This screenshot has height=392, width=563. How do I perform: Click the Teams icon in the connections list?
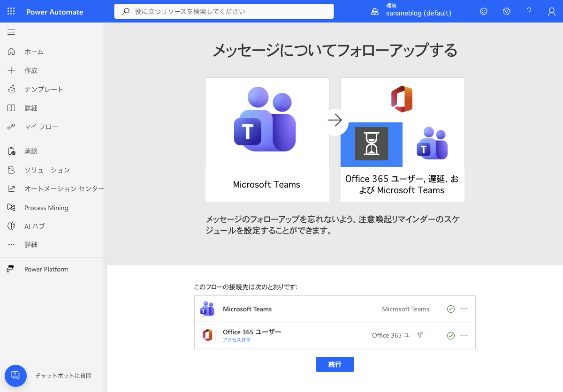coord(208,309)
